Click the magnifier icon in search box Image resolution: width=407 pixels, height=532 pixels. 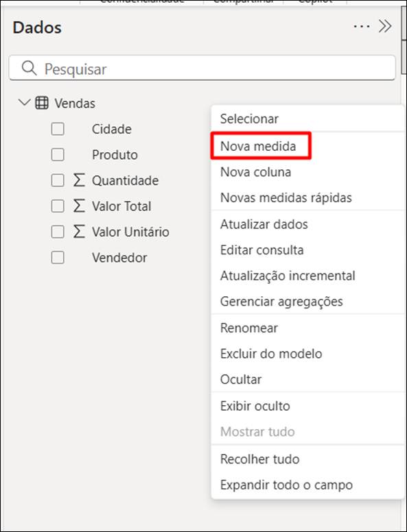coord(29,68)
